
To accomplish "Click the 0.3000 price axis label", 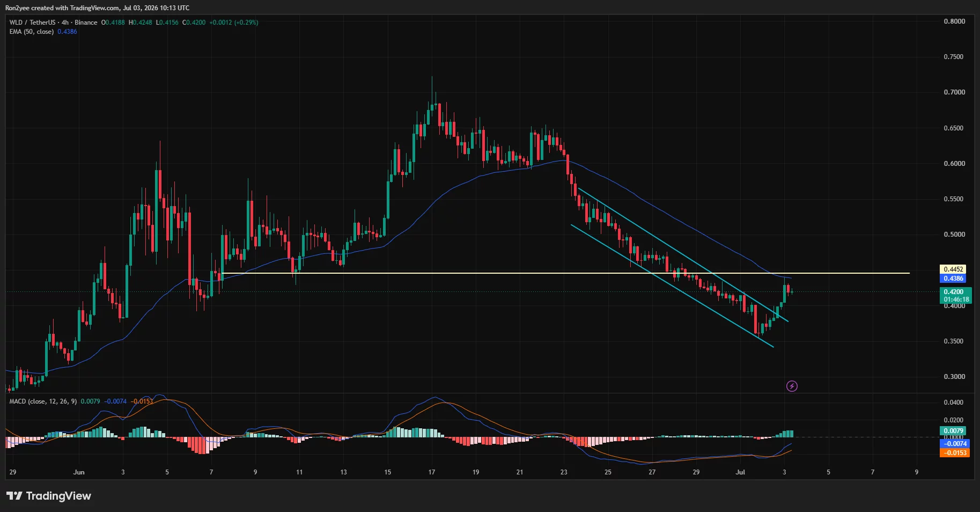I will pos(954,377).
